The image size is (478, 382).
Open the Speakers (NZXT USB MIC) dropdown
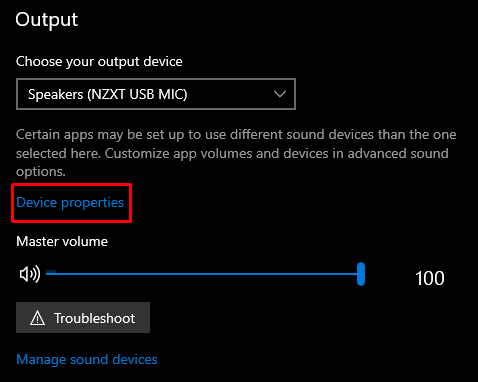tap(156, 94)
